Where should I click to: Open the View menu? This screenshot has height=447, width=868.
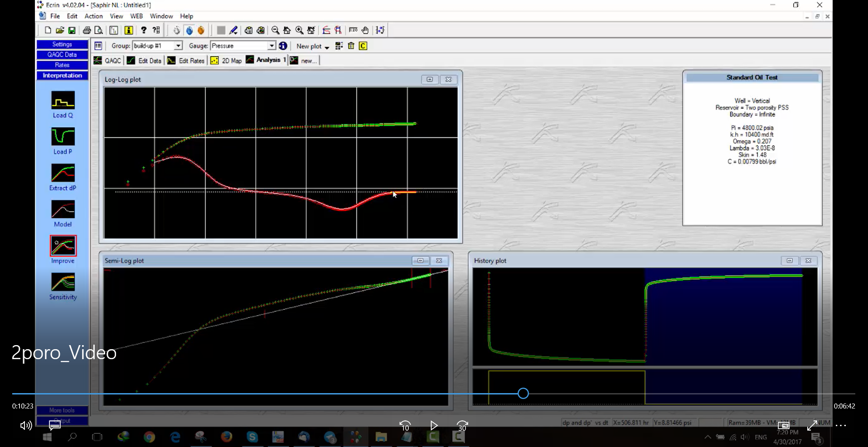116,16
